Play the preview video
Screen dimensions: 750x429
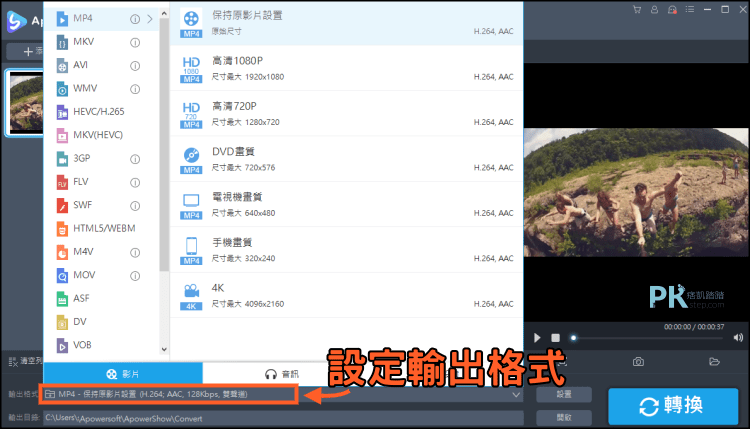pos(537,338)
